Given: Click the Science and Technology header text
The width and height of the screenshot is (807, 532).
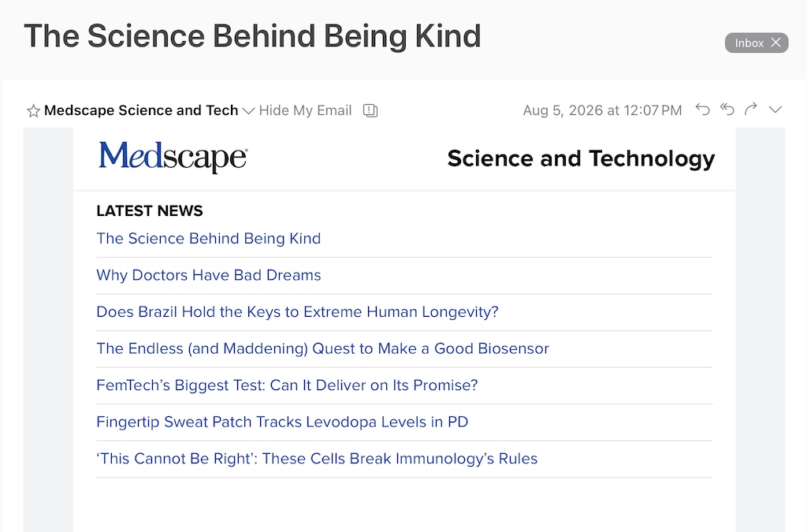Looking at the screenshot, I should [x=581, y=158].
